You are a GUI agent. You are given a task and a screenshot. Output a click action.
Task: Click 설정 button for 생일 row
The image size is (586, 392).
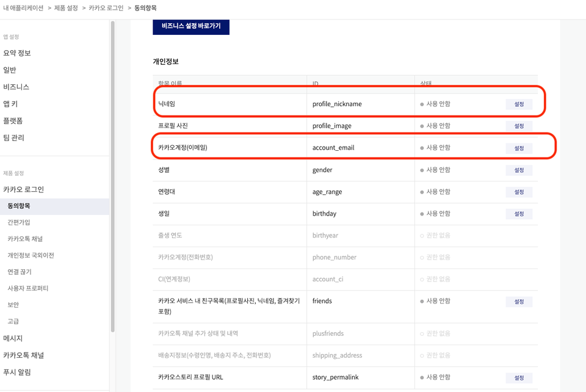tap(519, 214)
